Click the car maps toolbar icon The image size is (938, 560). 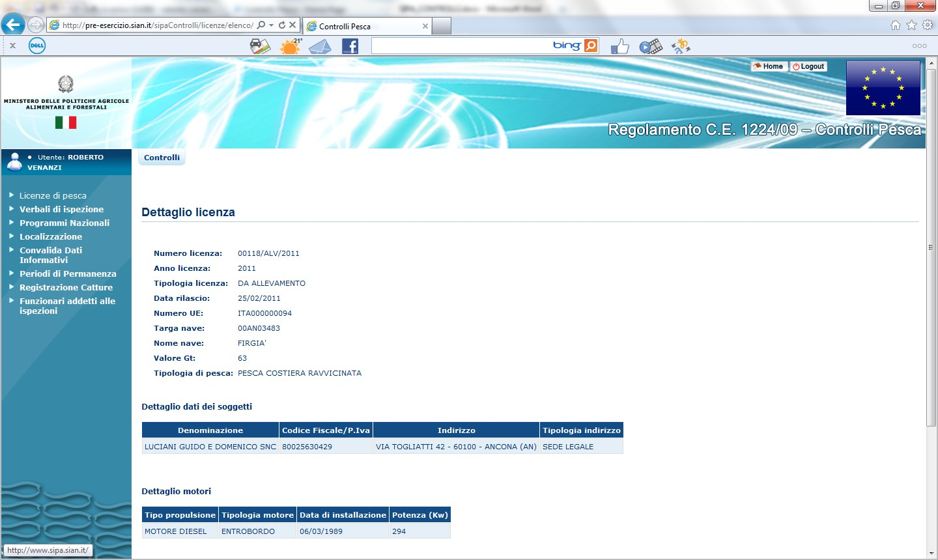click(x=260, y=46)
